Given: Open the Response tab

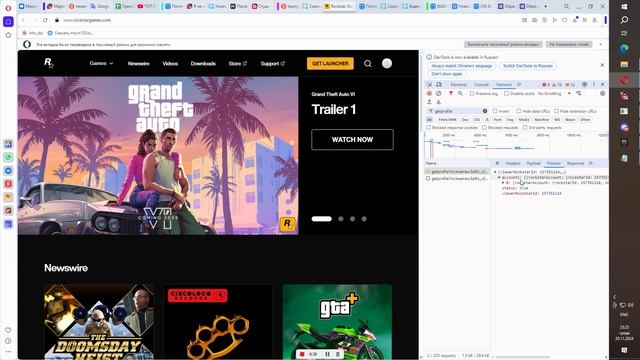Looking at the screenshot, I should [x=576, y=163].
